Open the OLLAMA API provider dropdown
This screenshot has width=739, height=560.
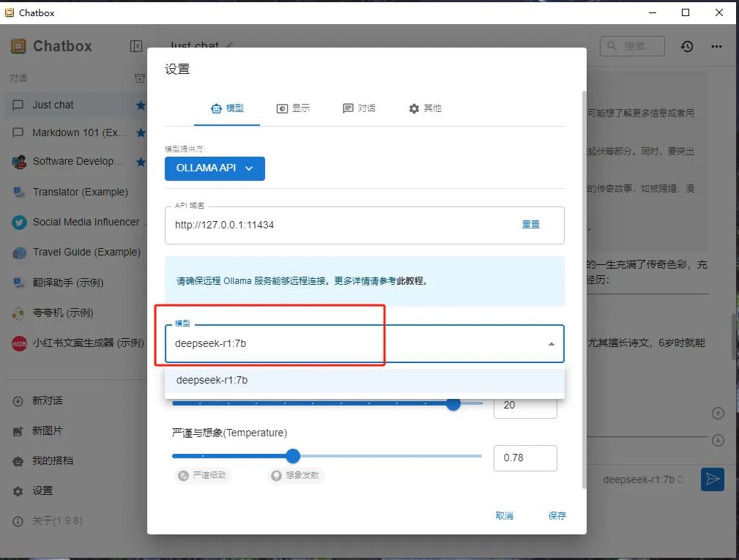[215, 168]
